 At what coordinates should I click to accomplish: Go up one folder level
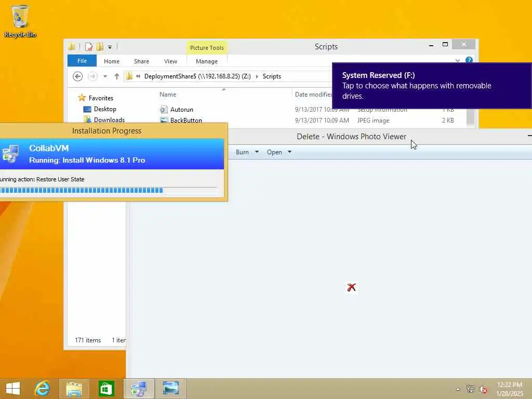click(x=117, y=76)
